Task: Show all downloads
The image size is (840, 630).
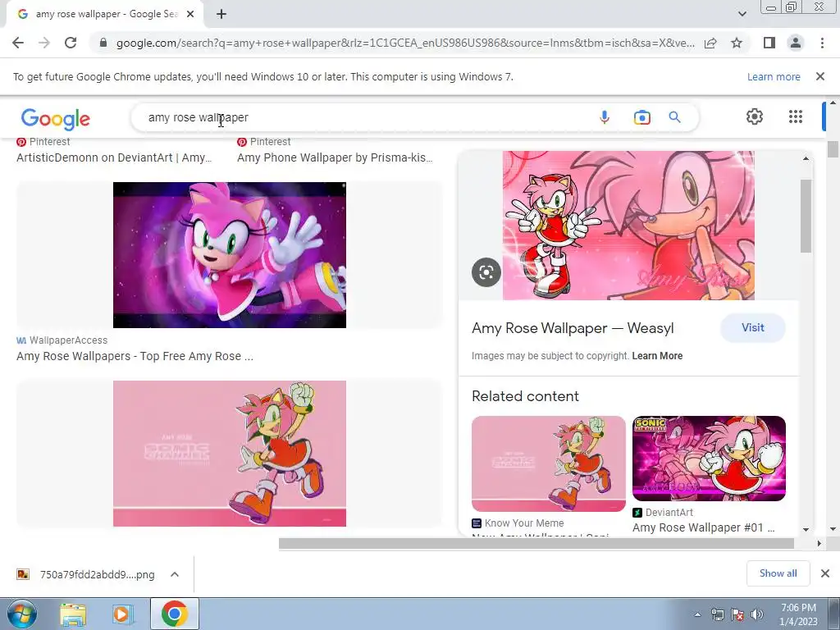Action: click(x=778, y=573)
